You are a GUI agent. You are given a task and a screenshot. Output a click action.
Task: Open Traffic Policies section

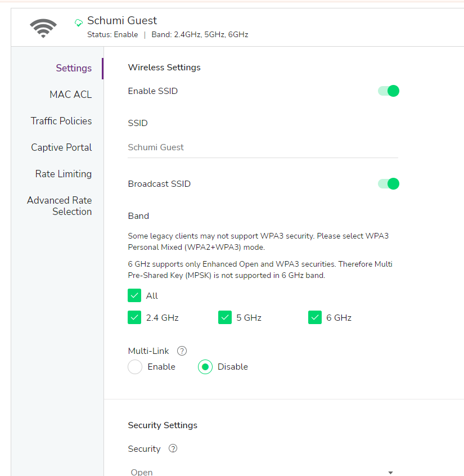click(x=61, y=121)
